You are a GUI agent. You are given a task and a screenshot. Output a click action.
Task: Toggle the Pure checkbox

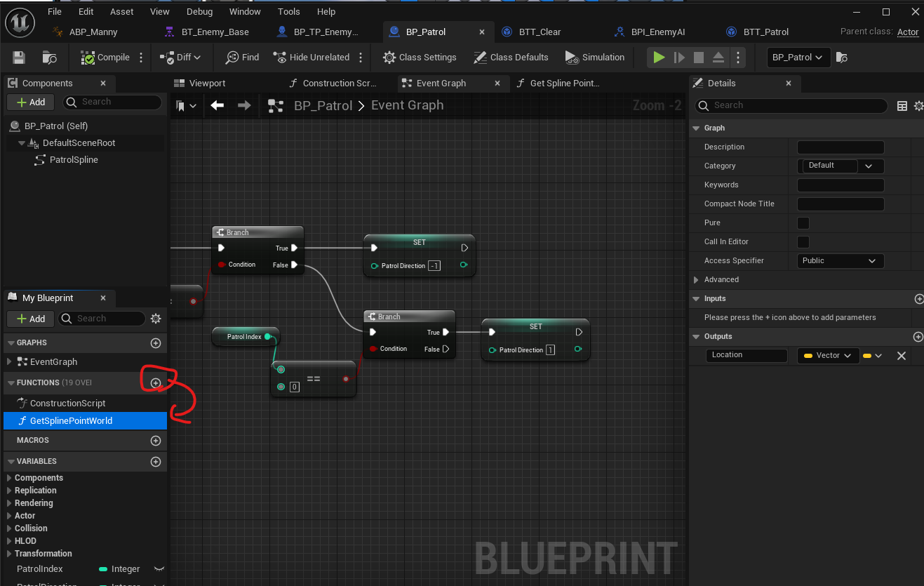[x=803, y=222]
